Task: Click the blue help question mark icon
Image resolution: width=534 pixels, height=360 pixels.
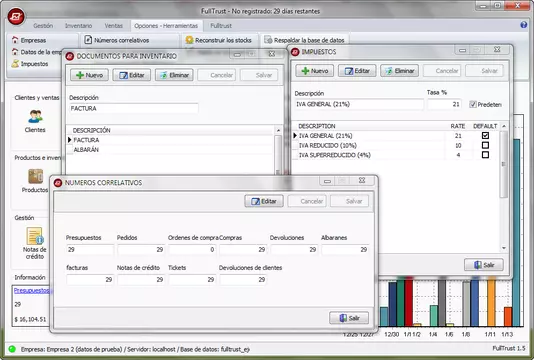Action: coord(523,25)
